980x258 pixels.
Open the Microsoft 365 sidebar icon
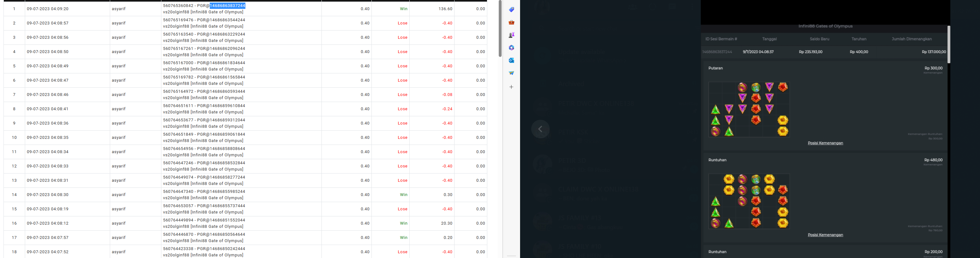click(511, 47)
